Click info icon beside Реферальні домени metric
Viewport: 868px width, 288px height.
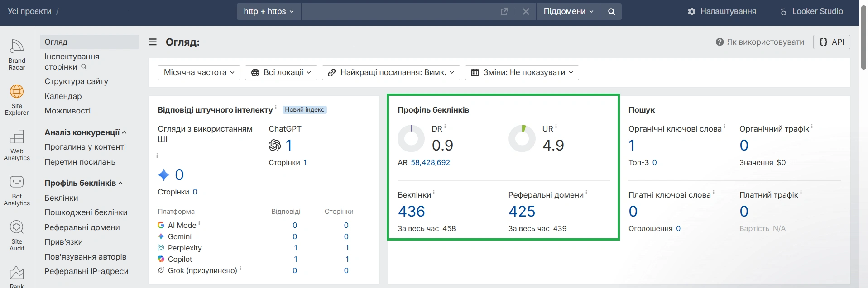pyautogui.click(x=586, y=193)
